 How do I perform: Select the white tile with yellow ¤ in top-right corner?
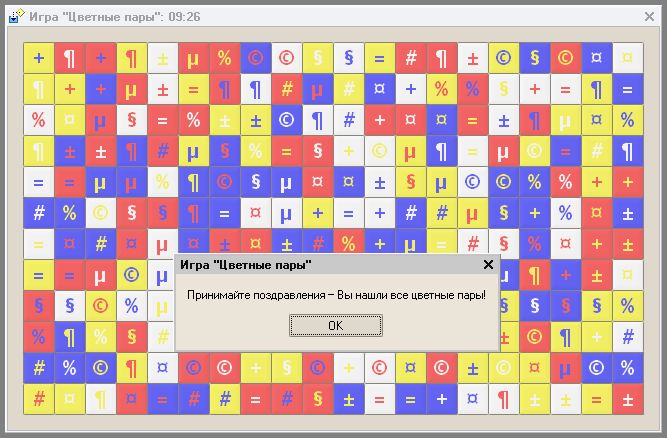(x=627, y=58)
